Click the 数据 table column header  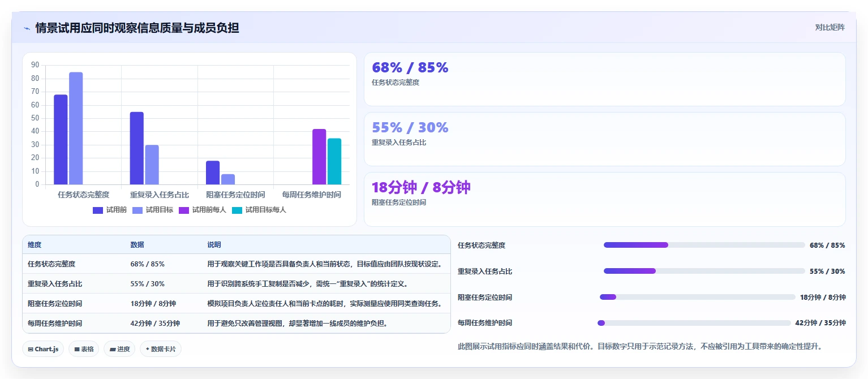pos(137,245)
